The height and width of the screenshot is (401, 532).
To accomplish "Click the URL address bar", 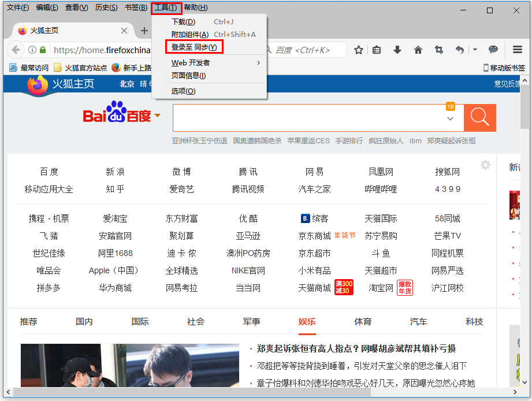I will pyautogui.click(x=102, y=50).
